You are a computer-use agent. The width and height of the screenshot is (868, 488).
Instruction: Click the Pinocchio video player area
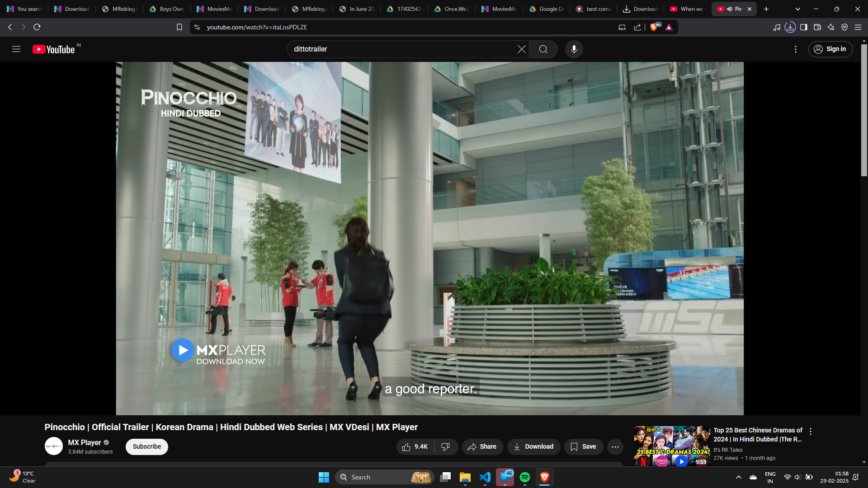coord(429,239)
